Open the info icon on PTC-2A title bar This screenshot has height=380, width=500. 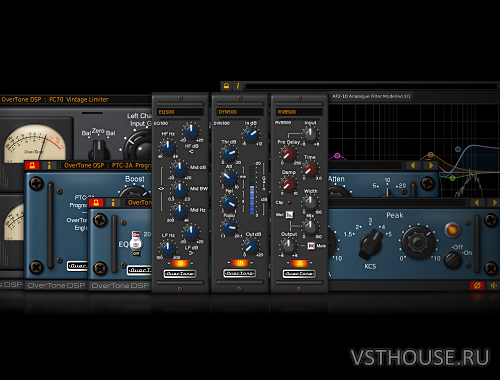pos(49,165)
